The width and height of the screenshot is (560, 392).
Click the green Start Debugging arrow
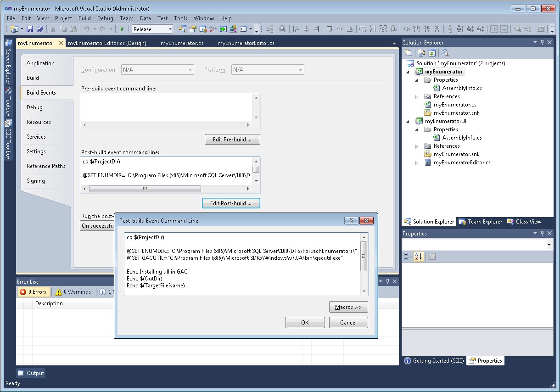pyautogui.click(x=122, y=29)
